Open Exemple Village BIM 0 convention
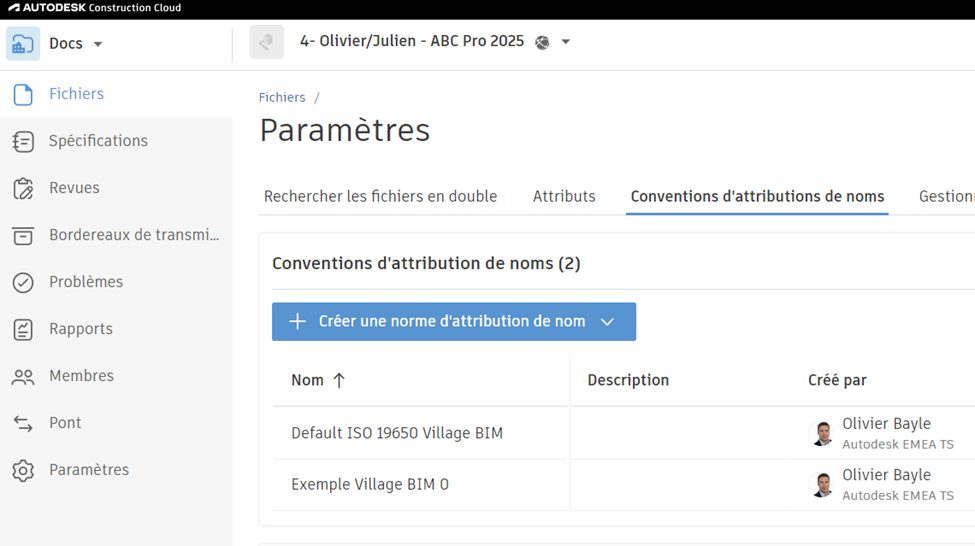The height and width of the screenshot is (546, 975). [x=369, y=484]
